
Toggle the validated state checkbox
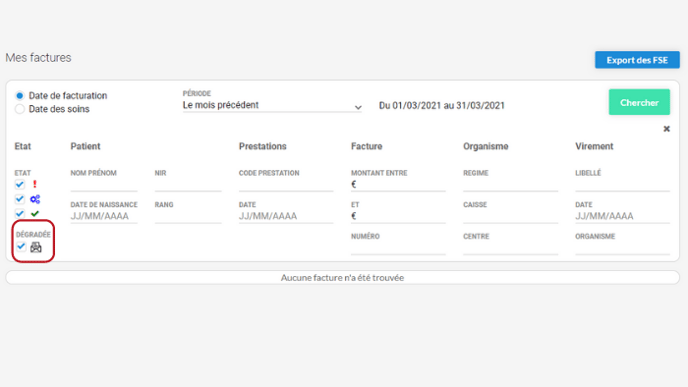pyautogui.click(x=20, y=214)
